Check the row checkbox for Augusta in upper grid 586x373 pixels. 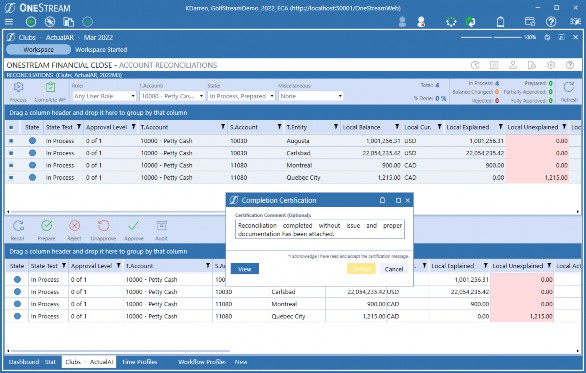pos(11,141)
